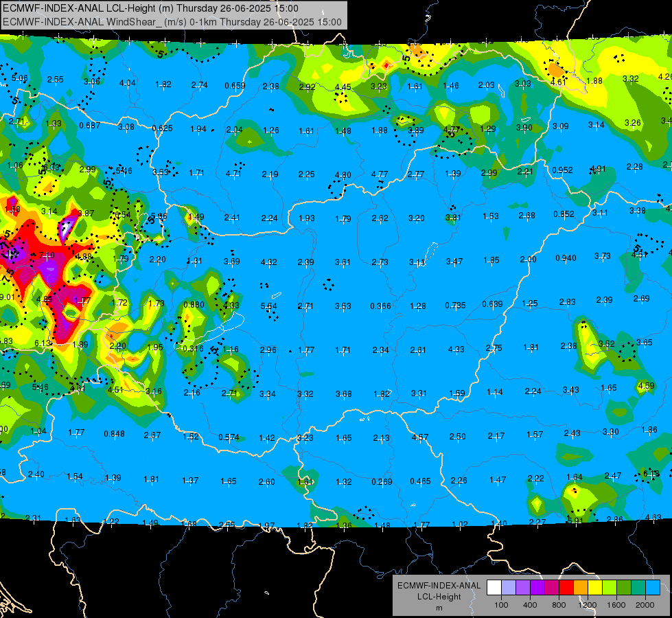
Task: Click the wind shear value 0.852
Action: pos(564,214)
